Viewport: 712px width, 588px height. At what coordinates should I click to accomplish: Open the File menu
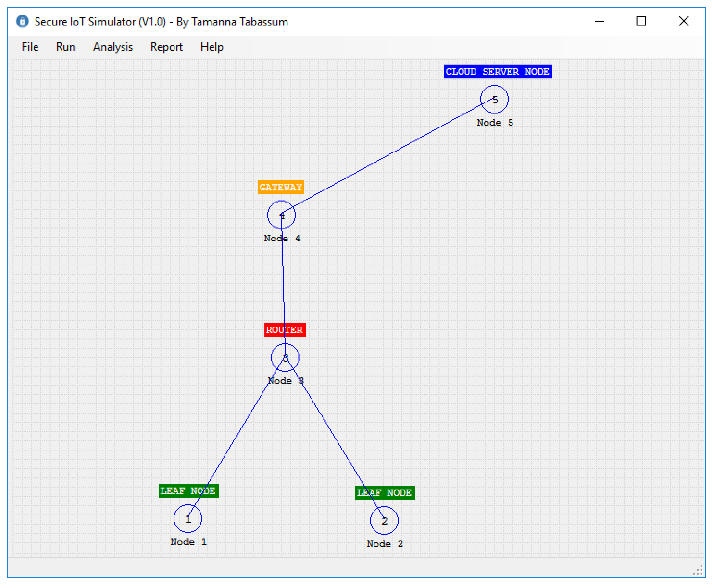click(x=30, y=47)
